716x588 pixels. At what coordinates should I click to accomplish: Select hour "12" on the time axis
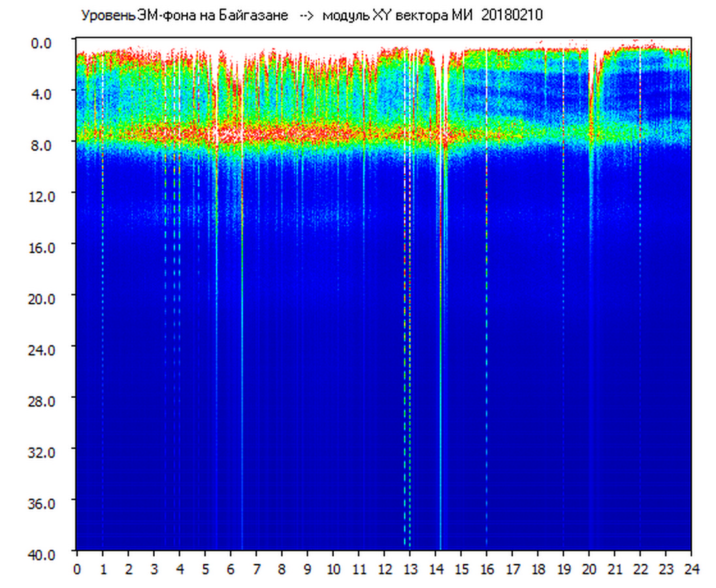[x=384, y=569]
